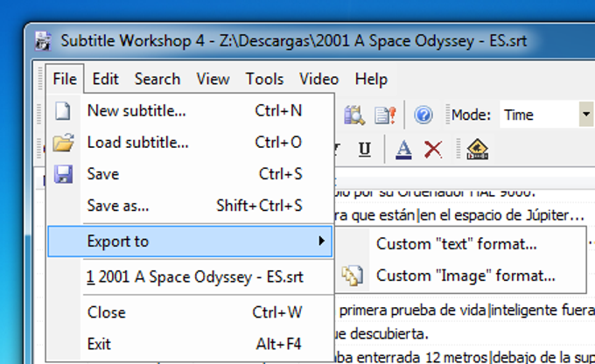Viewport: 595px width, 364px height.
Task: Select Custom "Image" format... export option
Action: (x=460, y=276)
